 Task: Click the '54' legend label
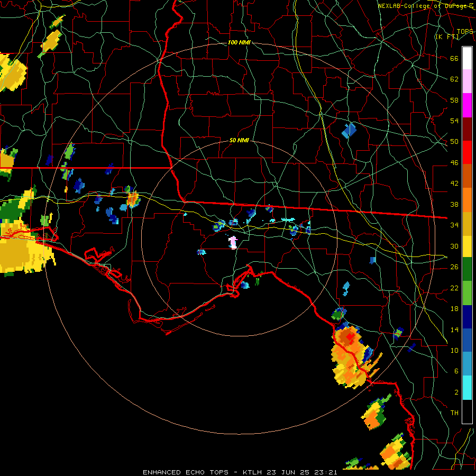pos(454,121)
